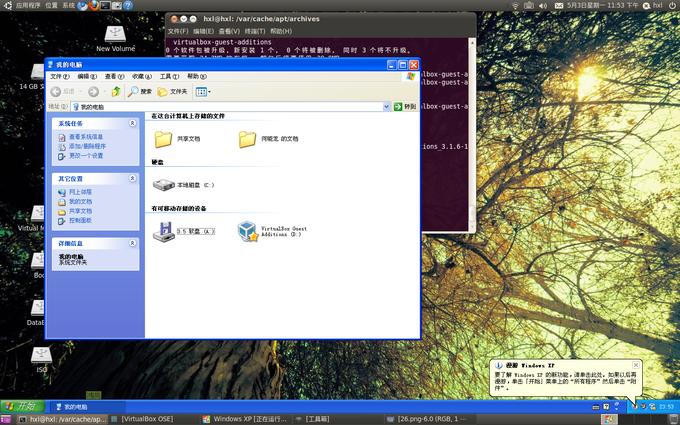680x425 pixels.
Task: Open the 帮助(H) menu in the terminal window
Action: pos(281,31)
